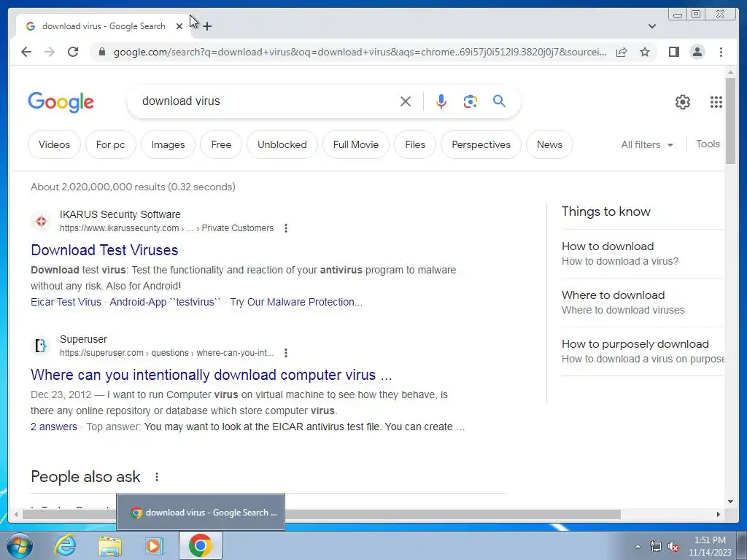Open the '2 answers' link
This screenshot has width=747, height=560.
54,427
